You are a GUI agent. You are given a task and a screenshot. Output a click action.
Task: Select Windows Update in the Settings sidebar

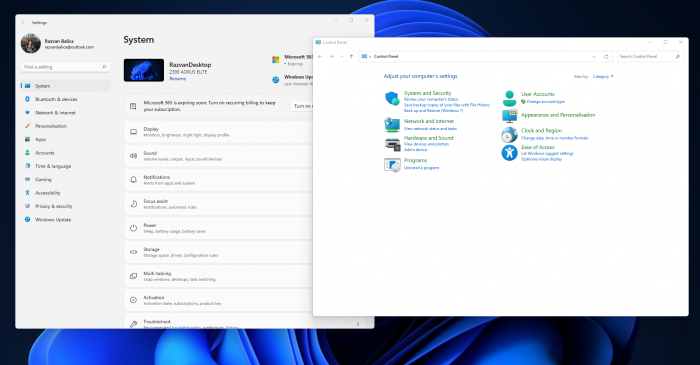click(x=65, y=220)
